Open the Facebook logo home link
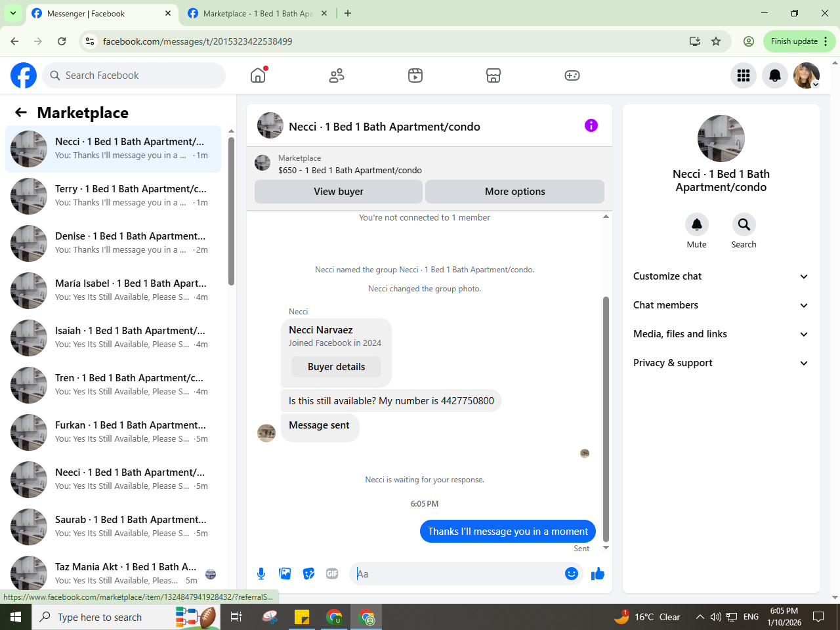 tap(24, 75)
